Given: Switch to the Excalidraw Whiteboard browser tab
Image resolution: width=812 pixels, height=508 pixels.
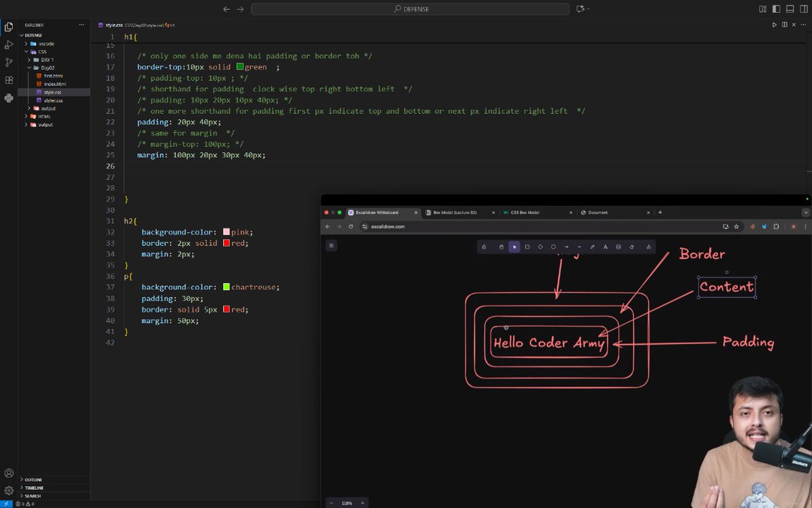Looking at the screenshot, I should [383, 212].
